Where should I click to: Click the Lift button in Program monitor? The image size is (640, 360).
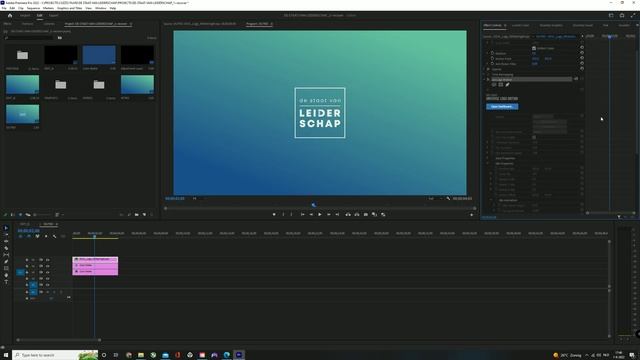click(x=348, y=214)
